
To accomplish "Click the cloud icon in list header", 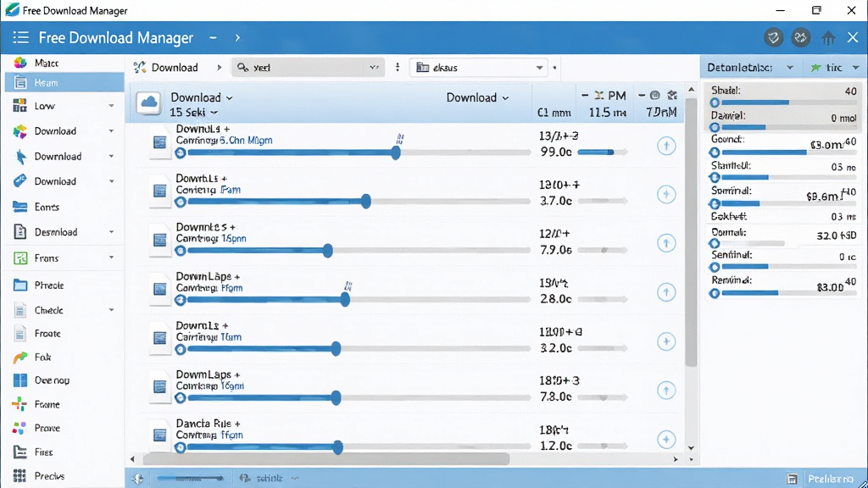I will [149, 103].
